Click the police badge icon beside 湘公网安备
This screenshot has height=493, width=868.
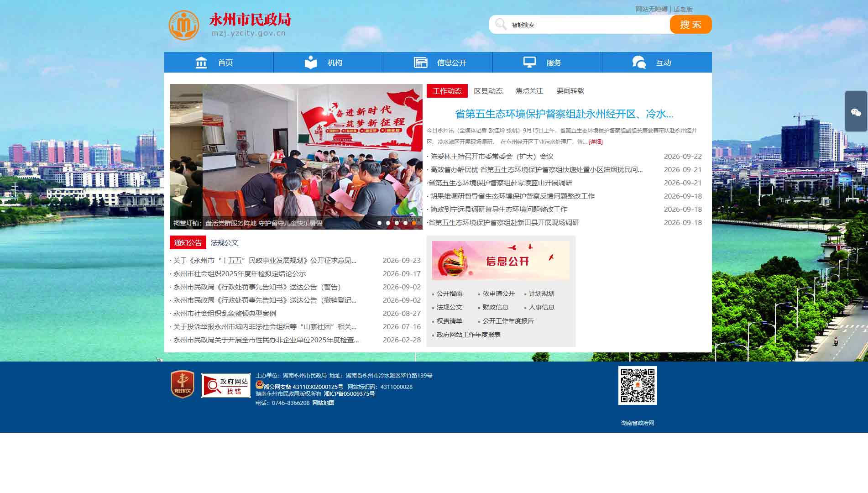(259, 385)
